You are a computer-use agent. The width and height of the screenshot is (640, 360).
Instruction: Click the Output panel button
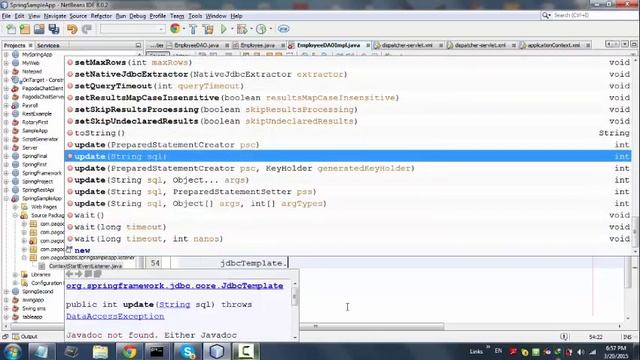25,337
